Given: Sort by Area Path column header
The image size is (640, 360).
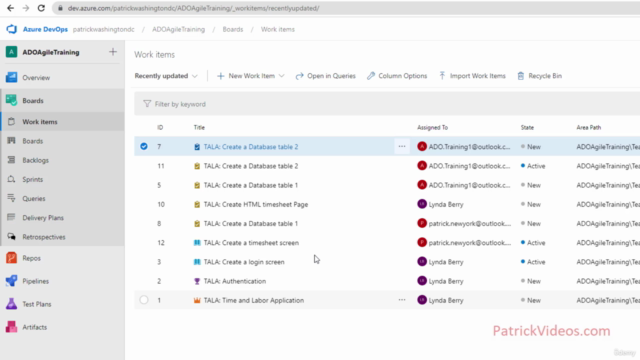Looking at the screenshot, I should (589, 128).
